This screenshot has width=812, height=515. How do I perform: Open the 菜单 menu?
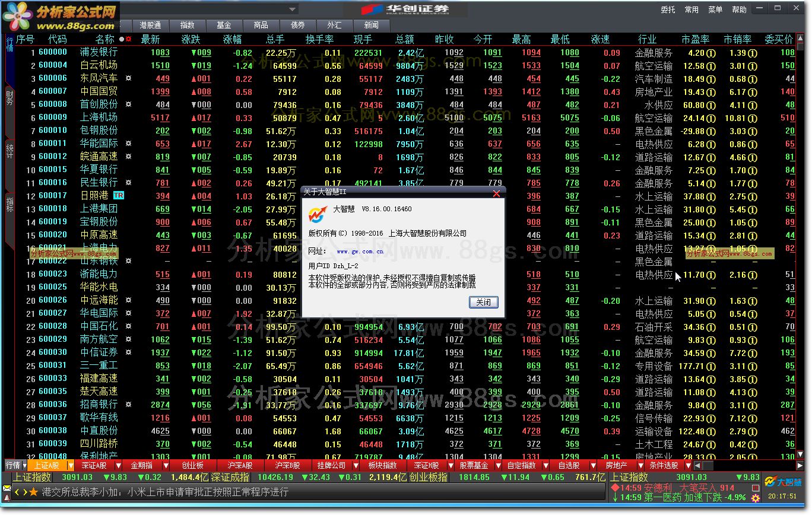(x=715, y=9)
